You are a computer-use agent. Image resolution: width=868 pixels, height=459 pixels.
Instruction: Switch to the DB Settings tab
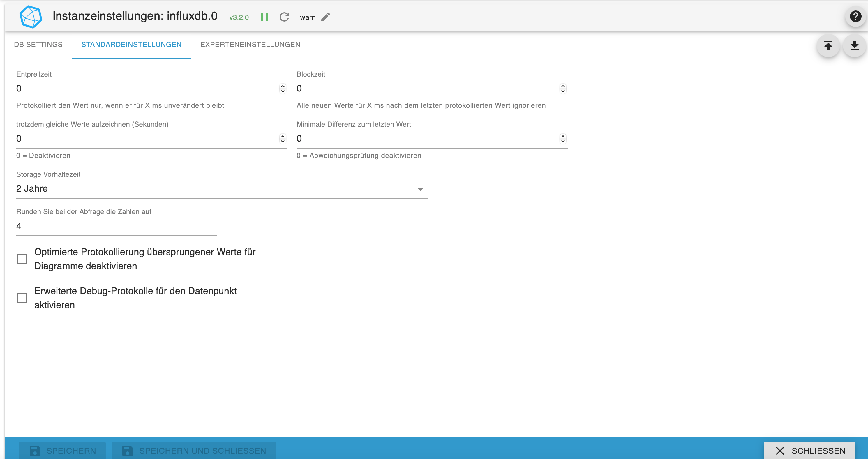pyautogui.click(x=38, y=45)
